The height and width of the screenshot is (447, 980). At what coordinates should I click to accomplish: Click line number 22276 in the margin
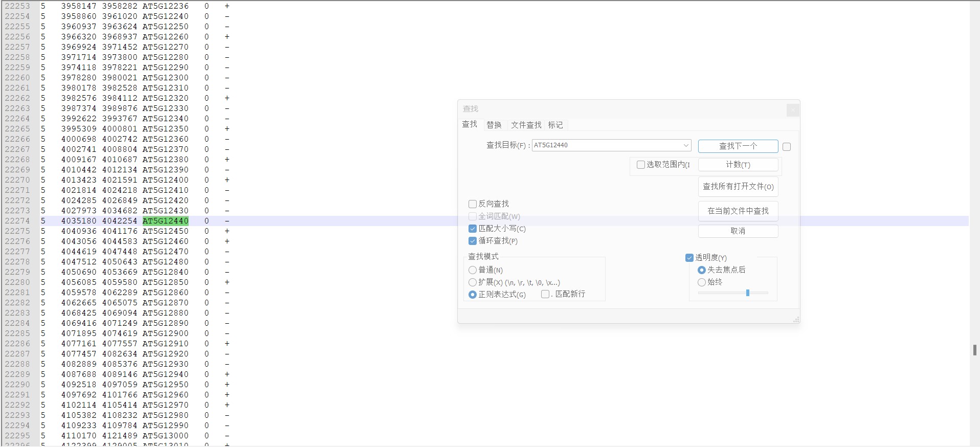[x=17, y=241]
